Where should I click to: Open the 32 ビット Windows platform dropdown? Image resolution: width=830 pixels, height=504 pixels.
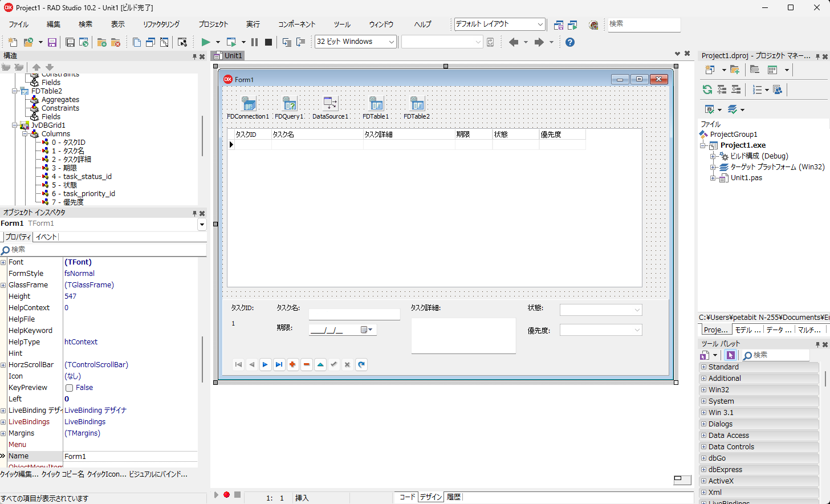tap(391, 42)
